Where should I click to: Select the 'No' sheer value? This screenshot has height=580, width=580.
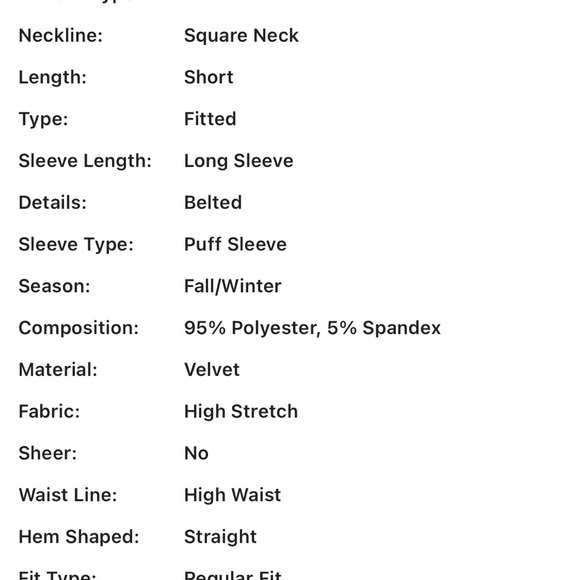[196, 453]
